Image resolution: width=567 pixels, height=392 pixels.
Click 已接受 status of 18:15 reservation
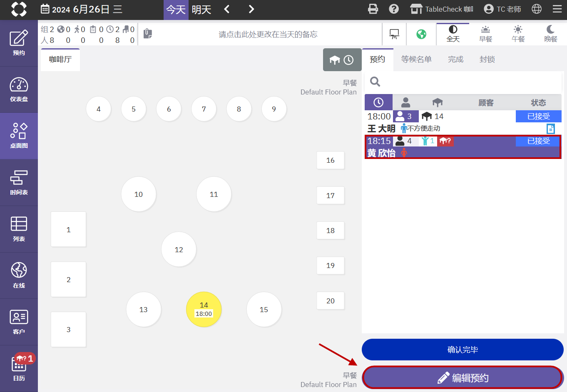click(539, 141)
